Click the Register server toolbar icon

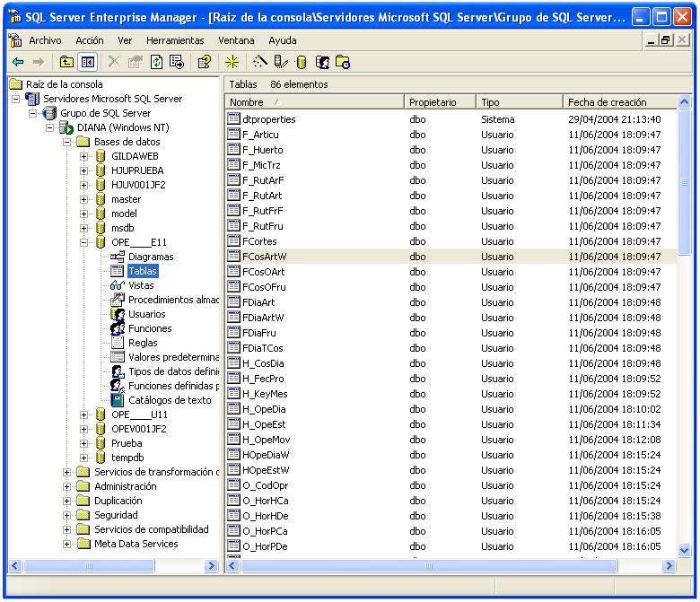tap(280, 62)
